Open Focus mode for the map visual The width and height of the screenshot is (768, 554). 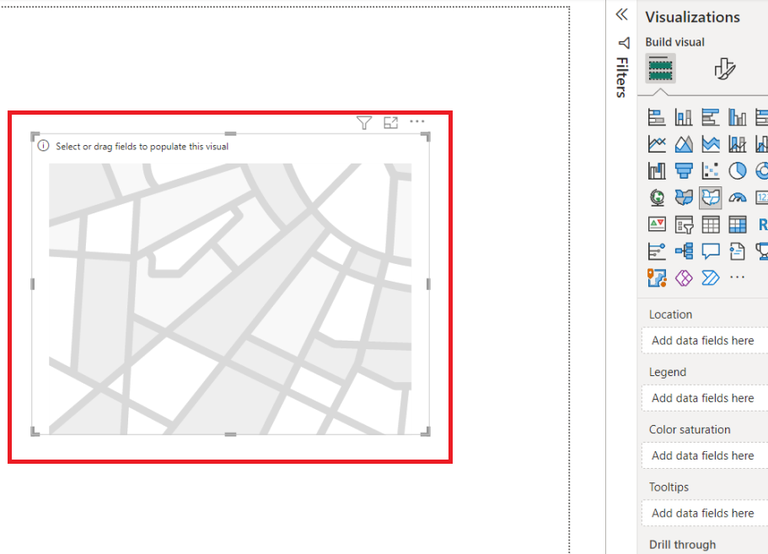[x=390, y=122]
